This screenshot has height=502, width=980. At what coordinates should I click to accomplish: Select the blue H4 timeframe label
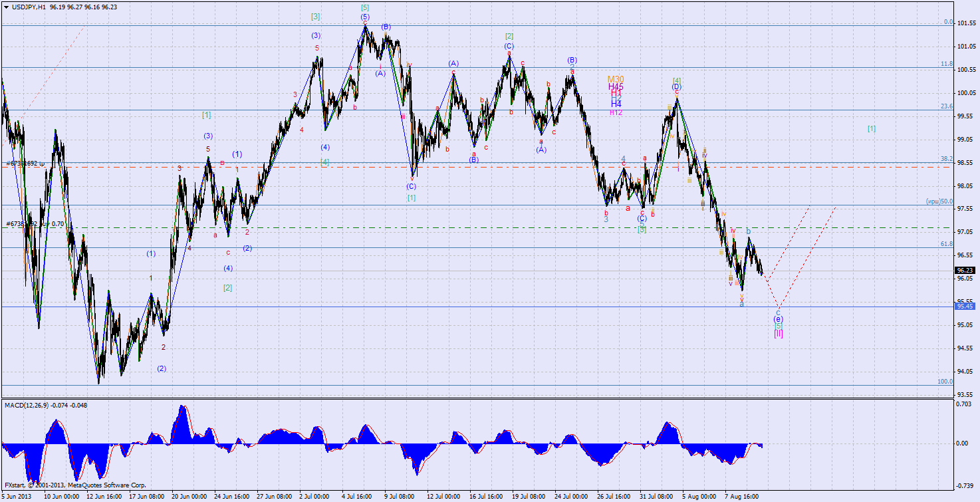[x=616, y=104]
